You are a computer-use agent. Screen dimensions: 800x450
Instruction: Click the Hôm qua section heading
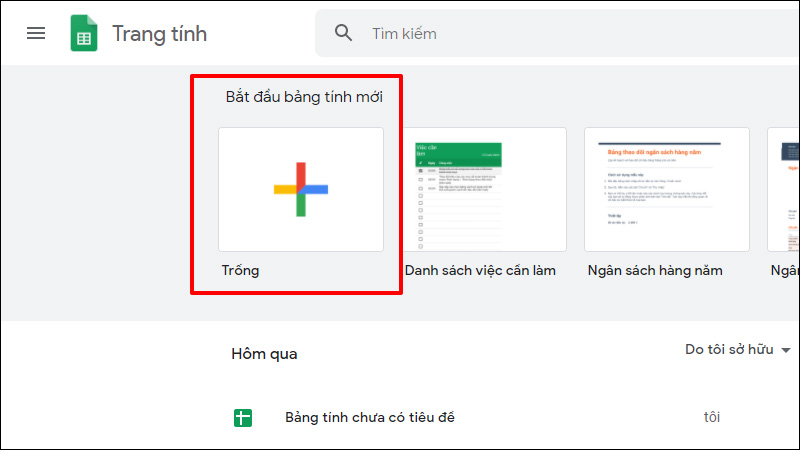coord(264,354)
